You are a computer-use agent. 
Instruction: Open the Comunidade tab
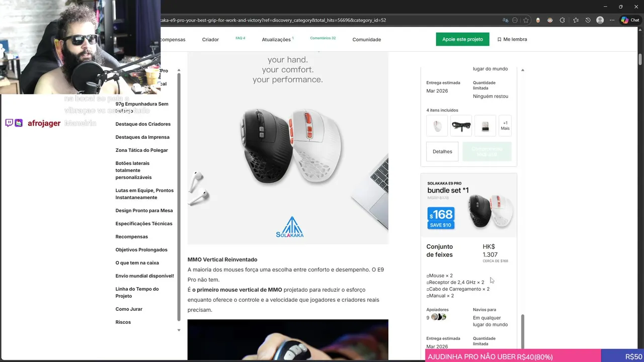click(x=366, y=39)
